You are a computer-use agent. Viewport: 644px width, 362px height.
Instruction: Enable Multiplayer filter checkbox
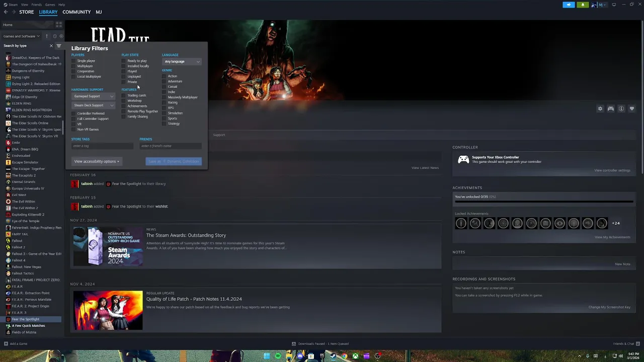coord(73,66)
